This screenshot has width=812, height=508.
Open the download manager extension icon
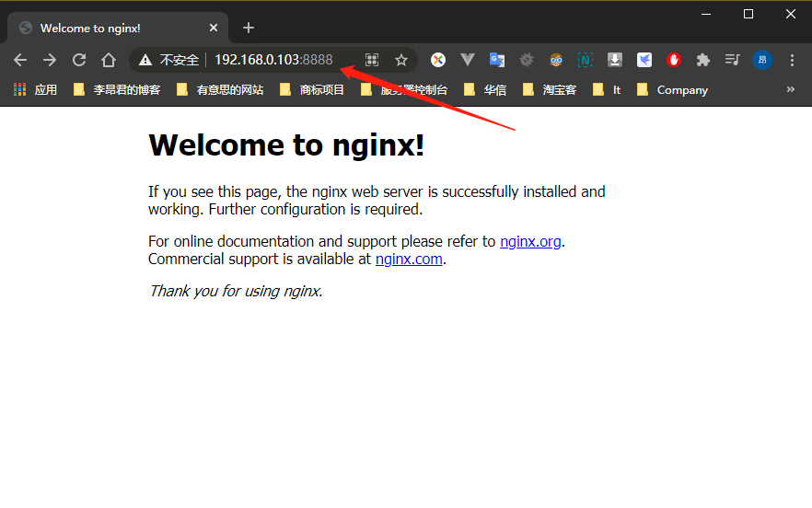pyautogui.click(x=615, y=60)
